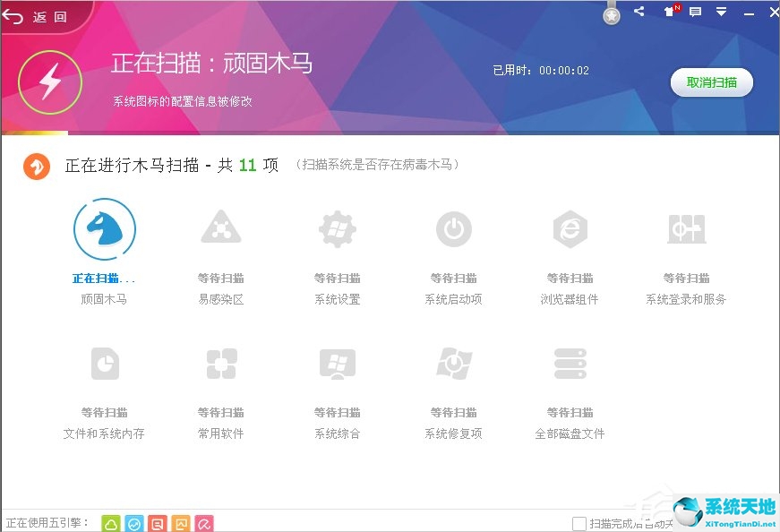Open the share icon in the title bar
The height and width of the screenshot is (532, 780).
click(639, 12)
